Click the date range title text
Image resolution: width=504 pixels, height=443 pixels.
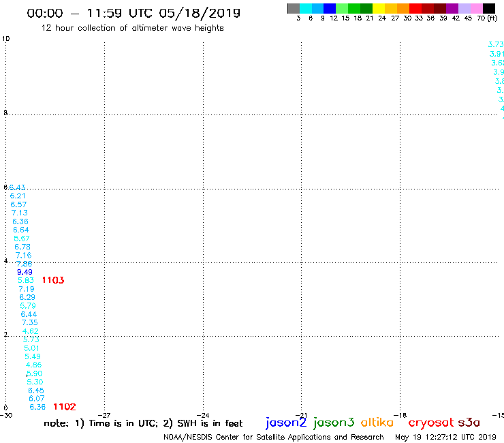133,13
